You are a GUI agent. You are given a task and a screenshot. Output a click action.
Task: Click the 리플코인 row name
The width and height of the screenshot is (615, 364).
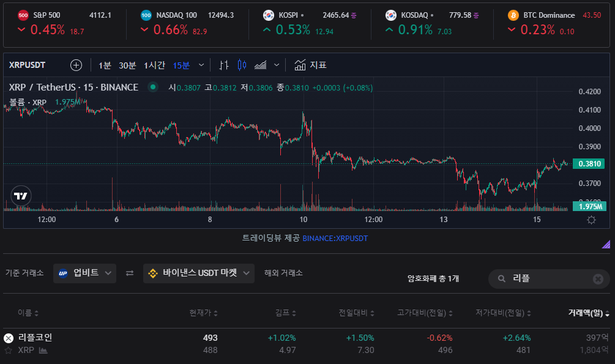tap(35, 337)
